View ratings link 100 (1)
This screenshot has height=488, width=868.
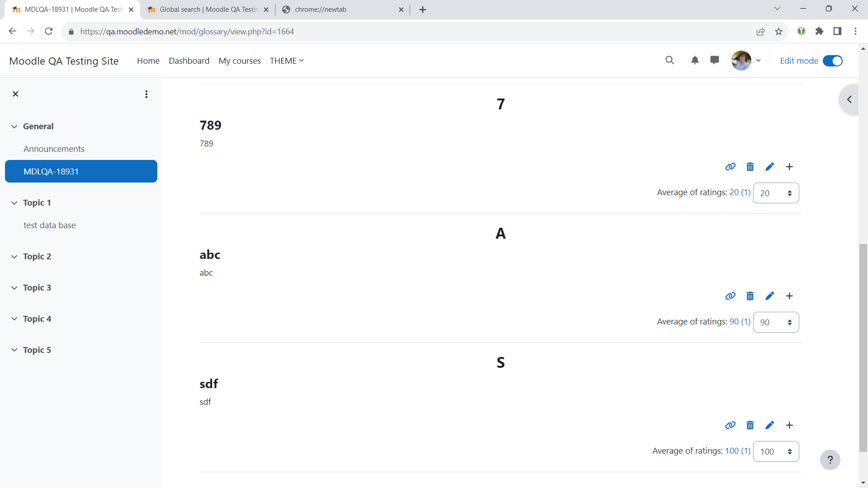tap(738, 451)
